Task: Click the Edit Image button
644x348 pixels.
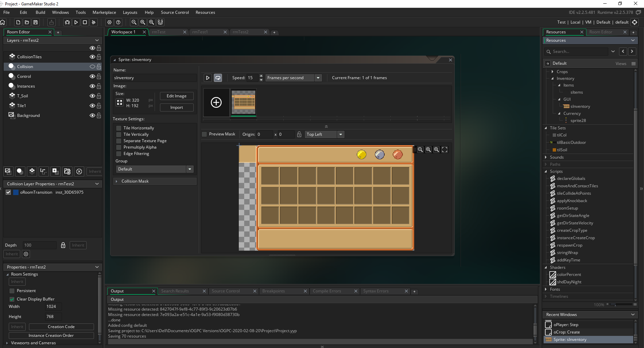Action: pos(176,96)
